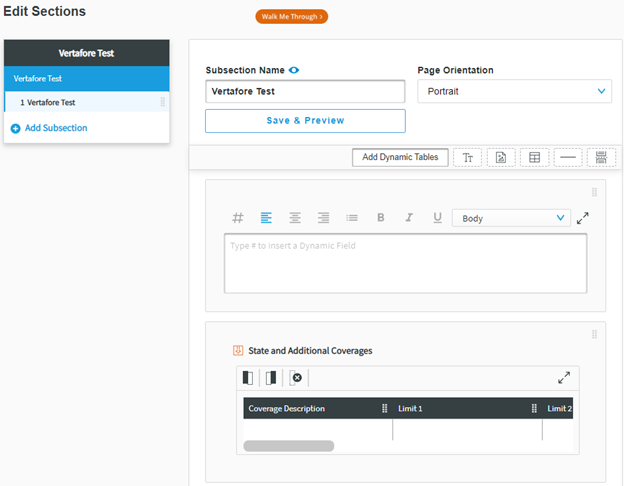Click the hash dynamic field icon
This screenshot has width=624, height=486.
[x=238, y=218]
